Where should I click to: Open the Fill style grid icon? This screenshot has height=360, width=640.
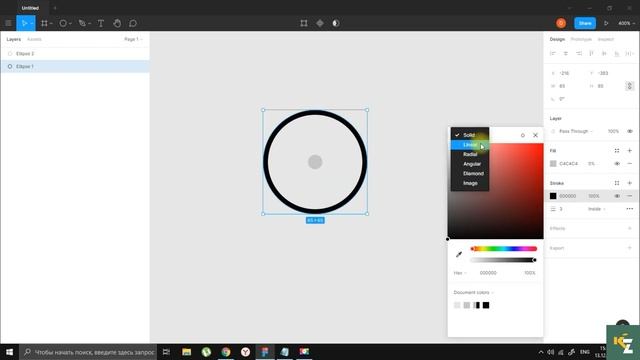pos(617,151)
